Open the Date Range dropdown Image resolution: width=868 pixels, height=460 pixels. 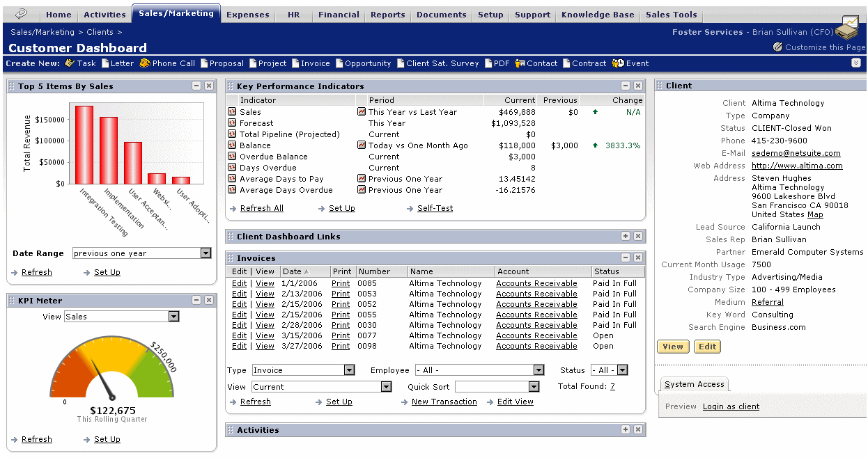pyautogui.click(x=206, y=253)
